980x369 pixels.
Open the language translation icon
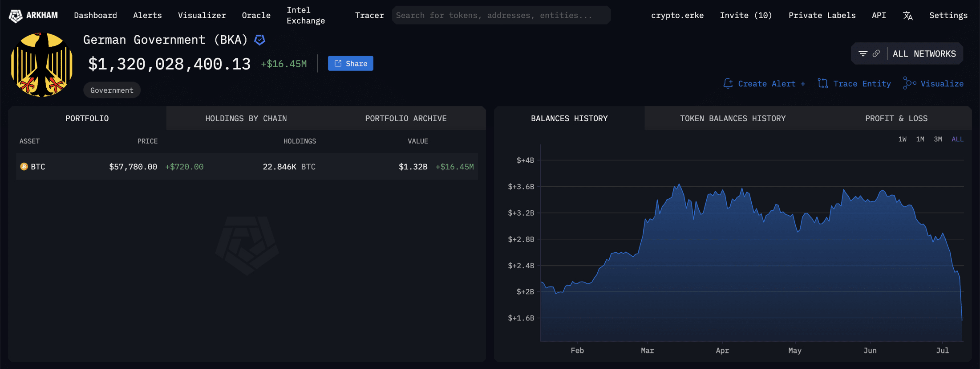[907, 16]
